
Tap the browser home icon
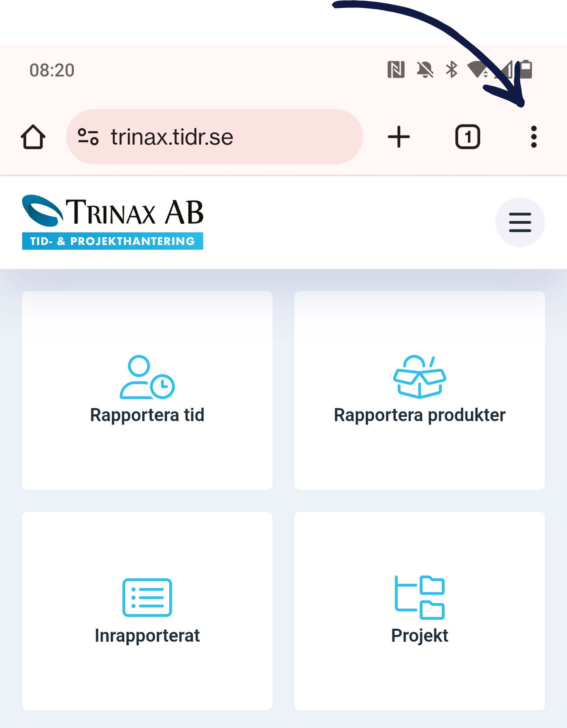pyautogui.click(x=33, y=137)
